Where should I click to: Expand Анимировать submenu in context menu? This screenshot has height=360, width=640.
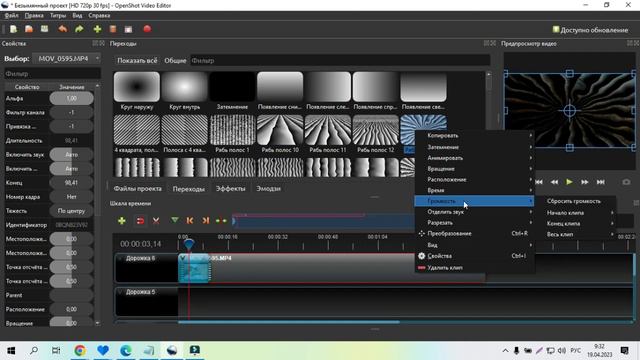point(475,158)
